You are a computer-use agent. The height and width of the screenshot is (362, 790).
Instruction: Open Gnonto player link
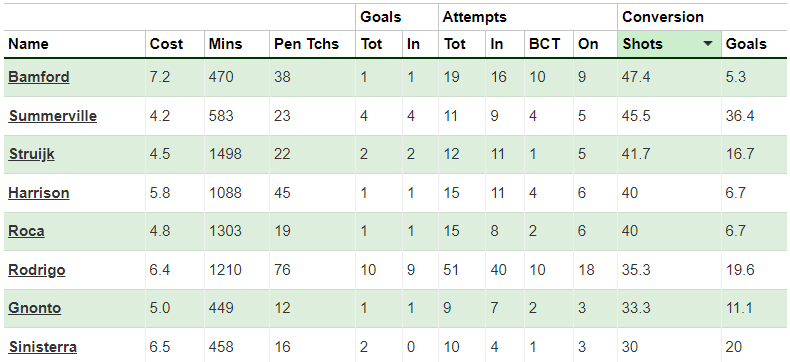coord(35,308)
